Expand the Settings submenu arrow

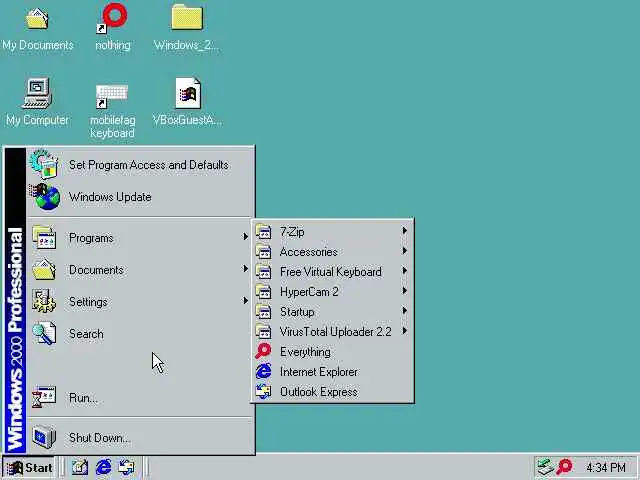(x=245, y=300)
